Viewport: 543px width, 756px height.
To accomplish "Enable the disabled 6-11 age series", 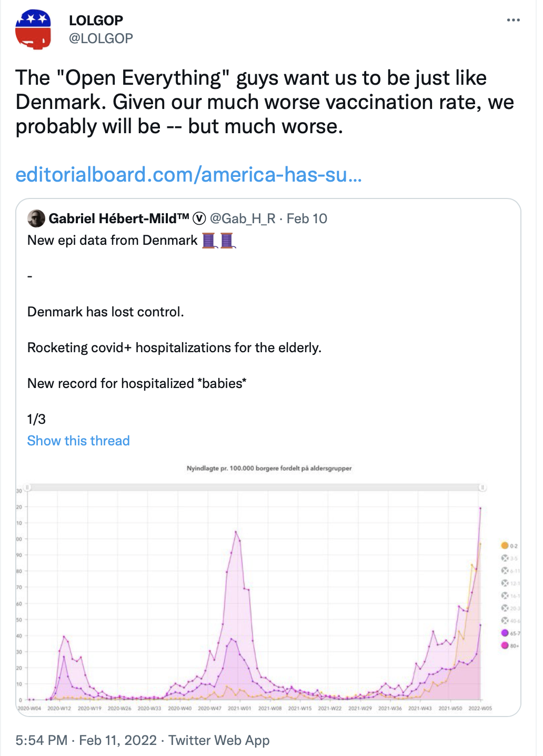I will point(505,571).
